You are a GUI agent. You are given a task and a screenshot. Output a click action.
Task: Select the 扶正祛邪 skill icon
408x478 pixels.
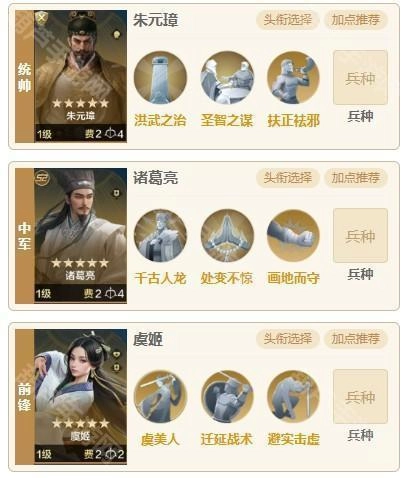tap(293, 77)
